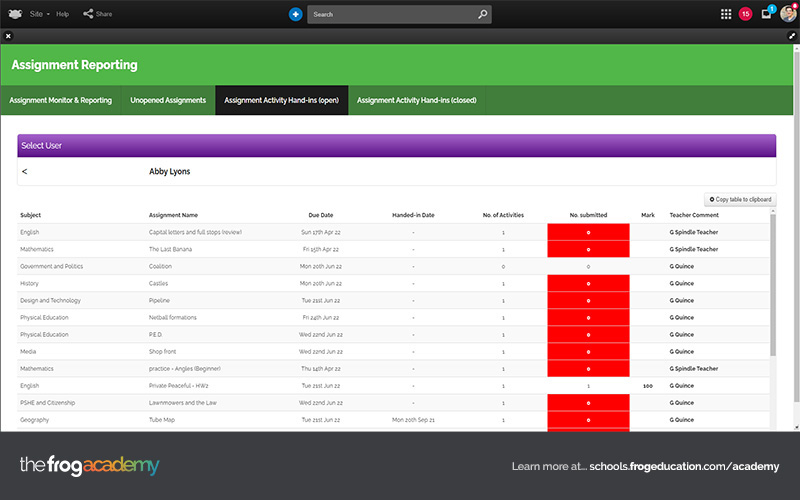
Task: Select Assignment Activity Hand-ins (closed) tab
Action: pos(417,101)
